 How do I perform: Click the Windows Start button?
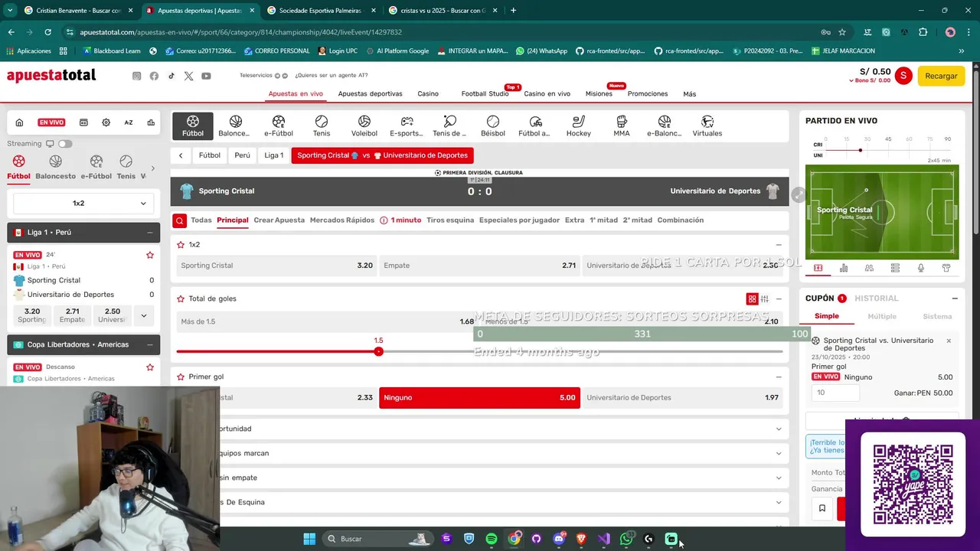pos(309,539)
